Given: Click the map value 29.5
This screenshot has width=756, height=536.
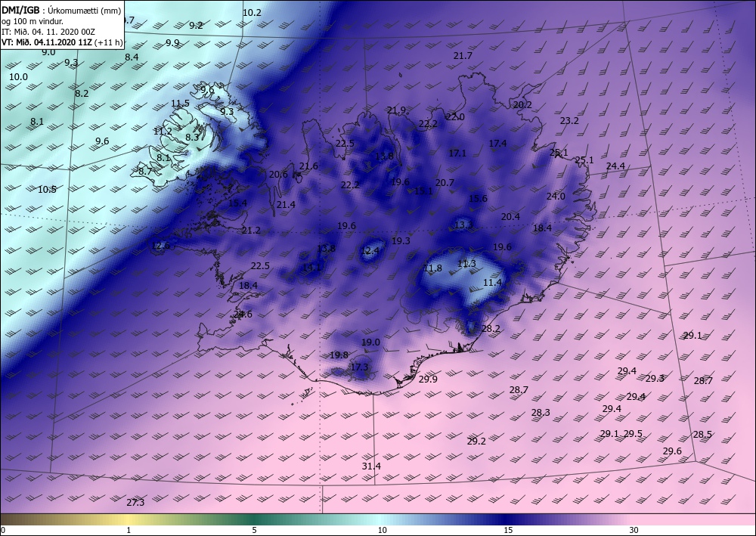Looking at the screenshot, I should tap(633, 433).
